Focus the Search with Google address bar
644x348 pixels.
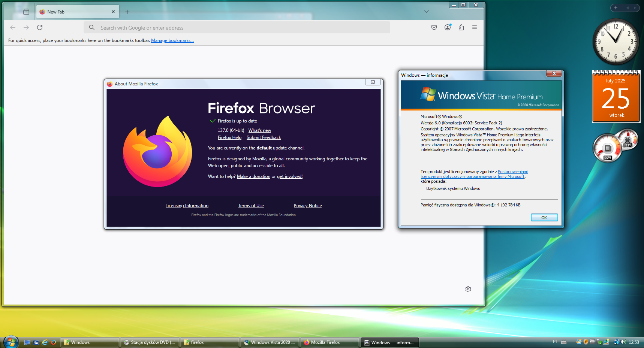[237, 27]
